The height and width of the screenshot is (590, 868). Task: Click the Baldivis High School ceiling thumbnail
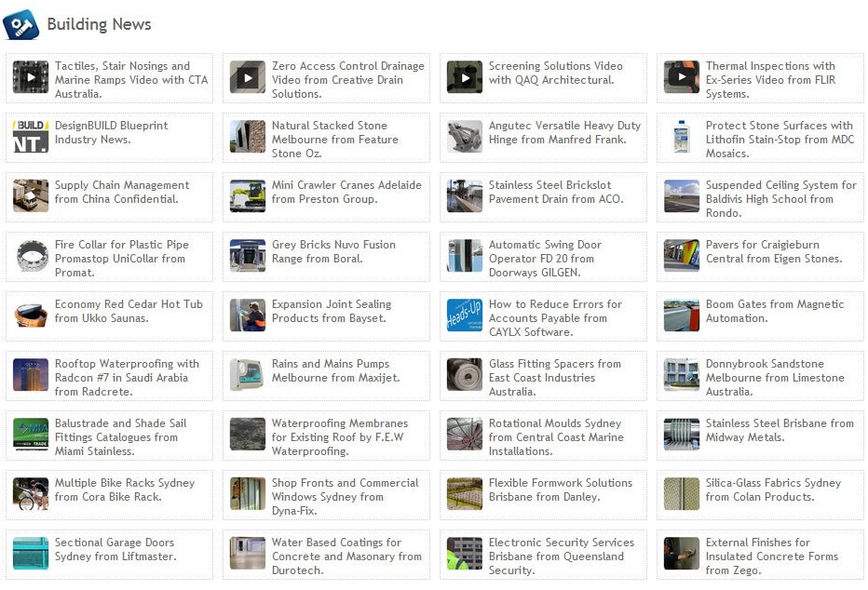(x=682, y=195)
